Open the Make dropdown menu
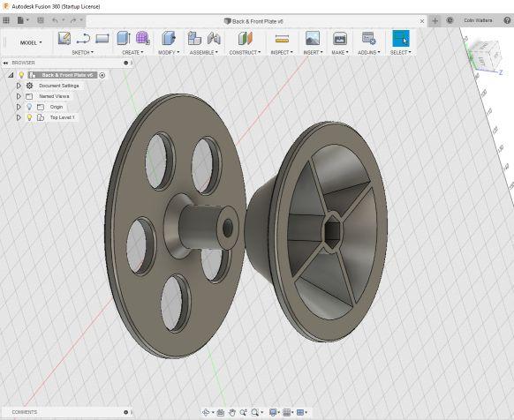514x420 pixels. 340,52
